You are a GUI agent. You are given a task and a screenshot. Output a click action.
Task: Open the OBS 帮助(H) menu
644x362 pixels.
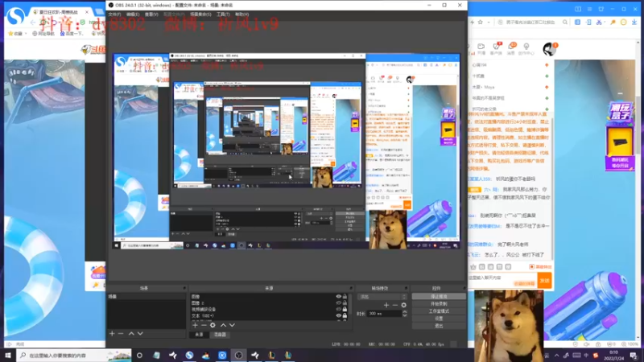[x=242, y=14]
